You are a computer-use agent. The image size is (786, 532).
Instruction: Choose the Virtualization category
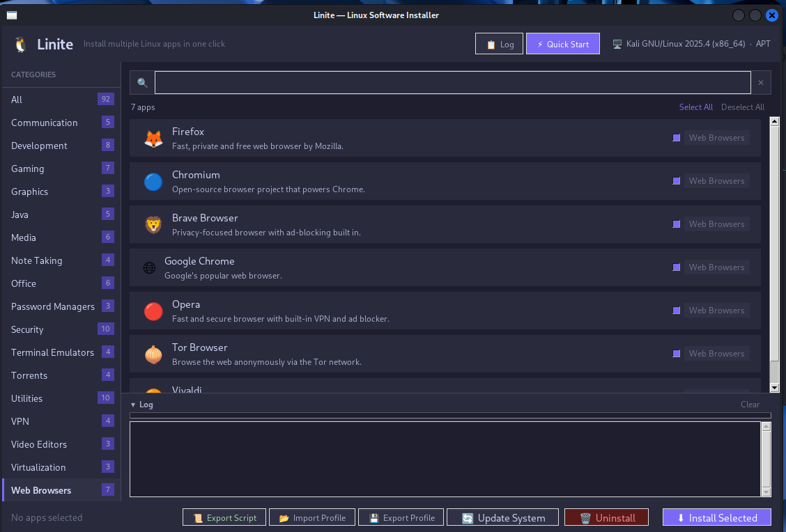coord(61,467)
